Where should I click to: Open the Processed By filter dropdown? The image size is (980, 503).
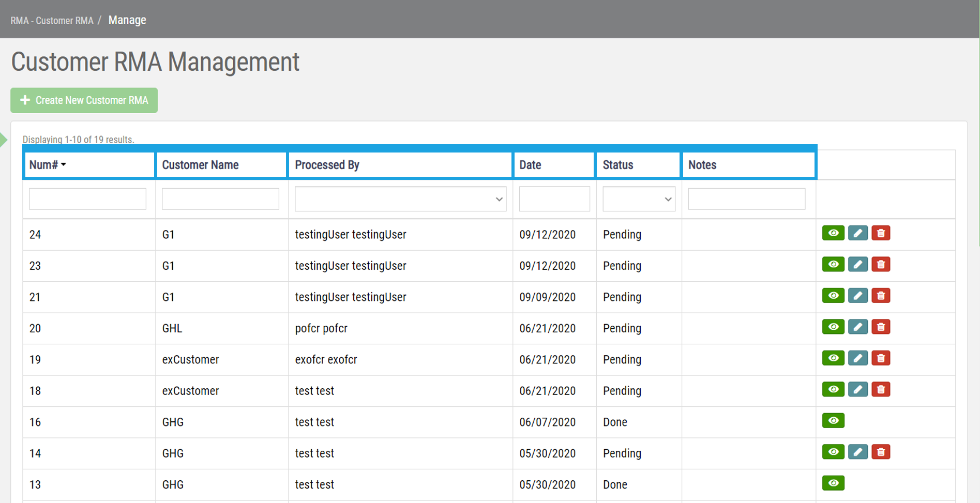(x=400, y=199)
